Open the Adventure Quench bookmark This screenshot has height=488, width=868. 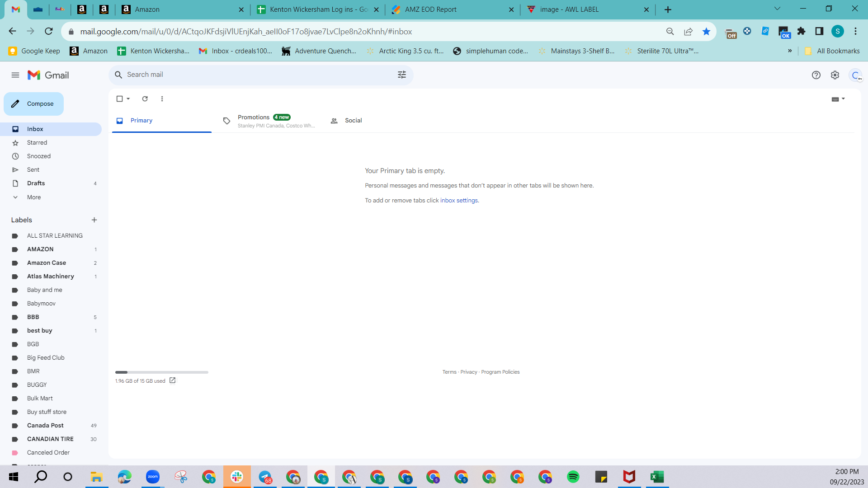319,51
